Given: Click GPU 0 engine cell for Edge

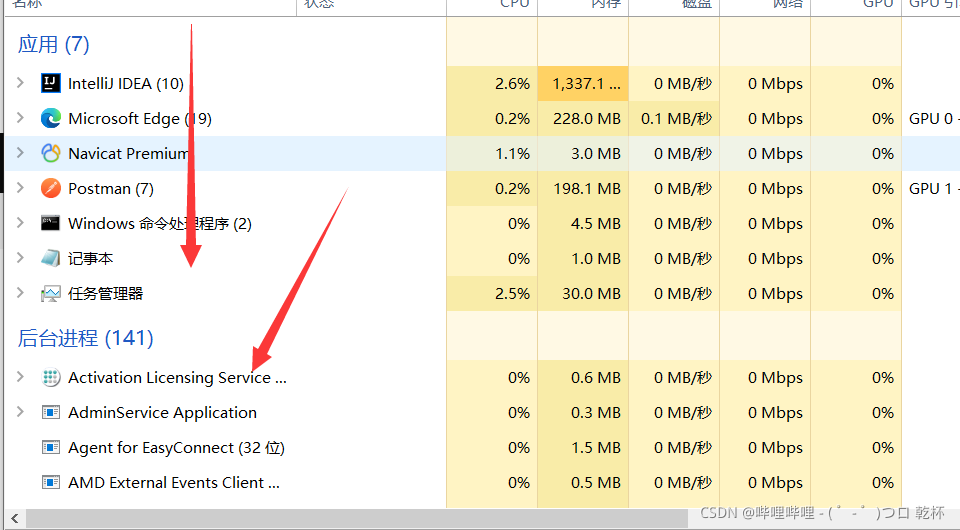Looking at the screenshot, I should pos(934,118).
